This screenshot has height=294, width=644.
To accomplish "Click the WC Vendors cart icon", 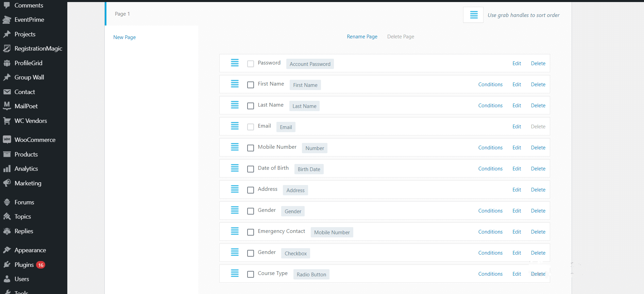I will (7, 121).
